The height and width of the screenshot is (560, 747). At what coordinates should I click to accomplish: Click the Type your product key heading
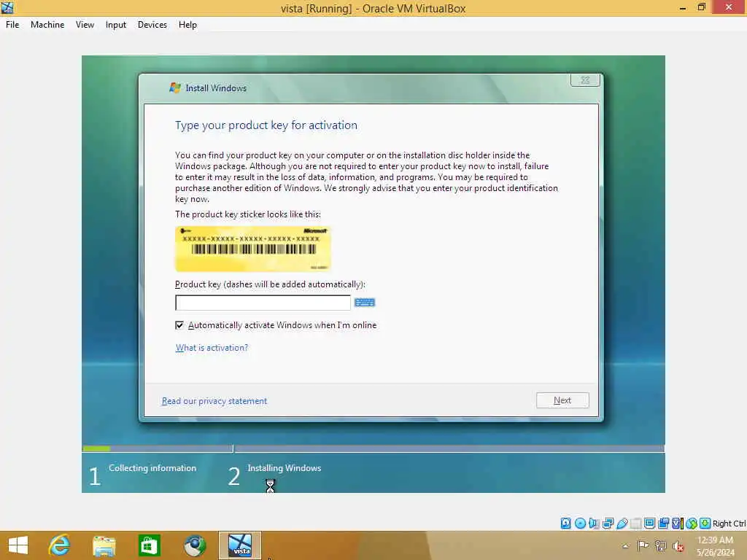266,125
